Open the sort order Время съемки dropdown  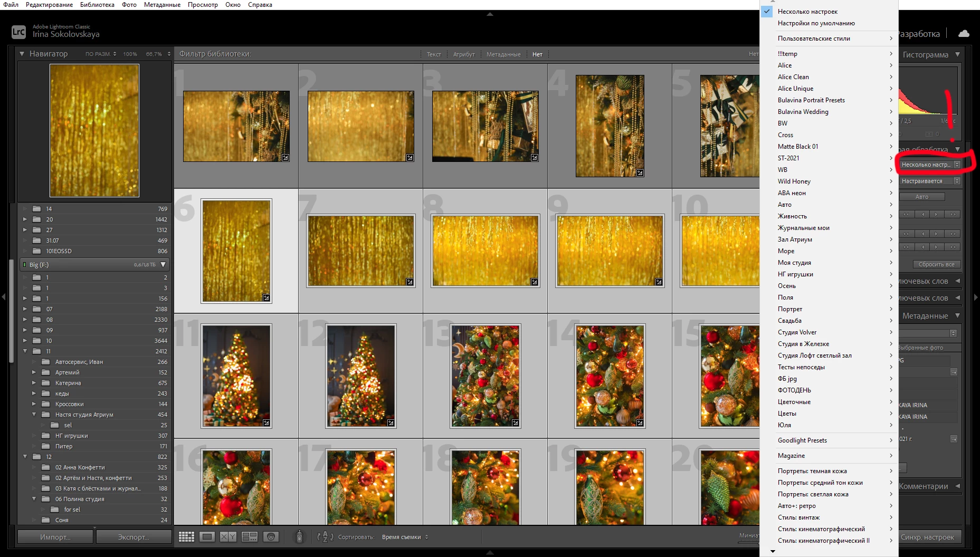pyautogui.click(x=405, y=537)
